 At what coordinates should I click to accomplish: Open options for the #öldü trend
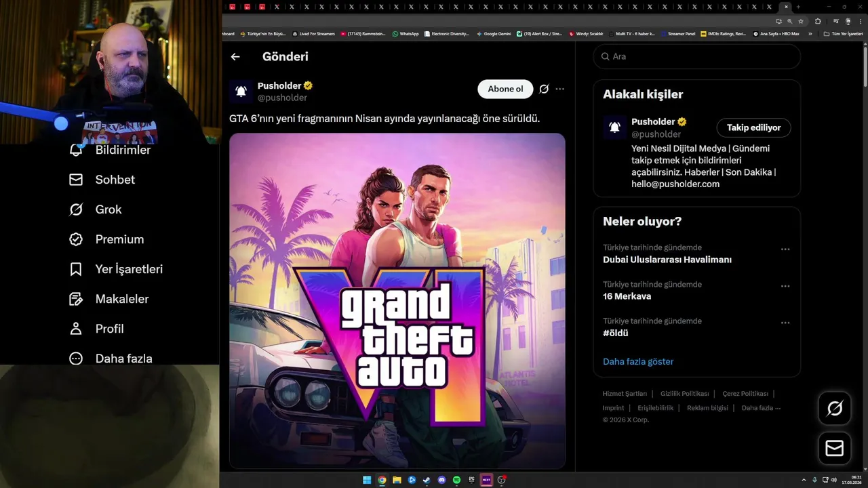(x=785, y=323)
